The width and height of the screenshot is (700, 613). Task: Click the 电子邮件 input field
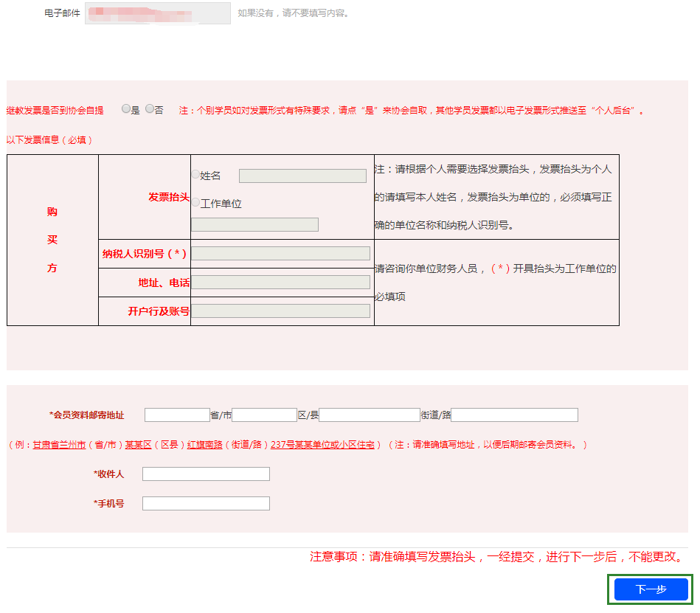pos(158,13)
